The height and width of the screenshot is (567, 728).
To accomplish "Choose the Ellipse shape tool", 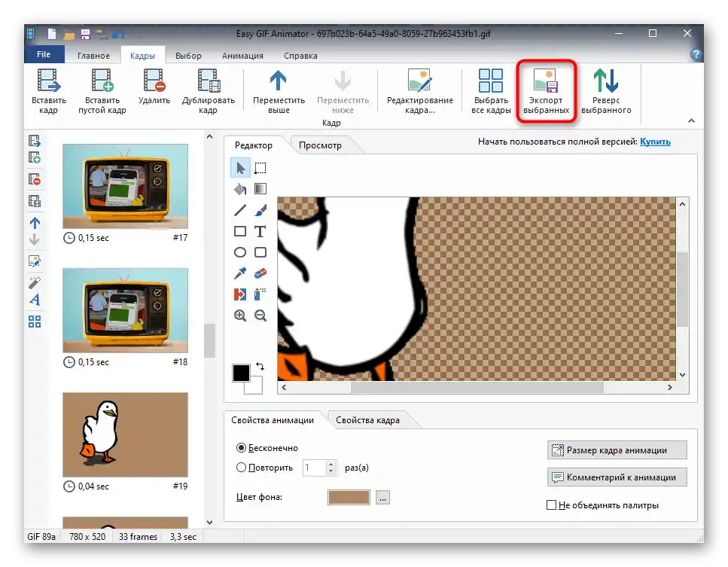I will 240,252.
